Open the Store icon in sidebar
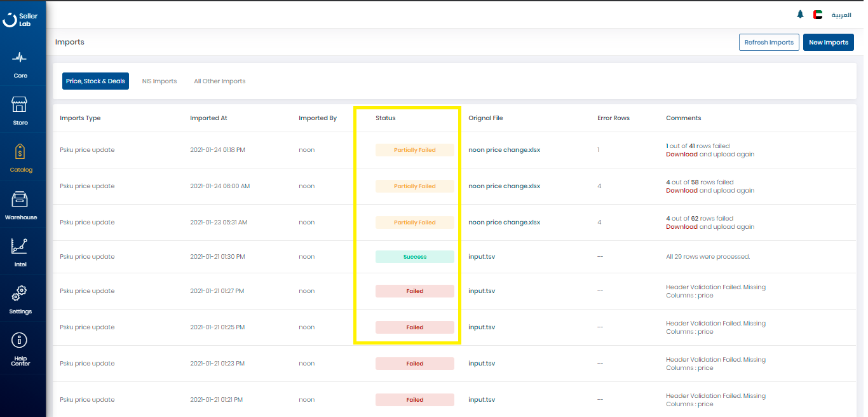This screenshot has width=868, height=417. 20,105
